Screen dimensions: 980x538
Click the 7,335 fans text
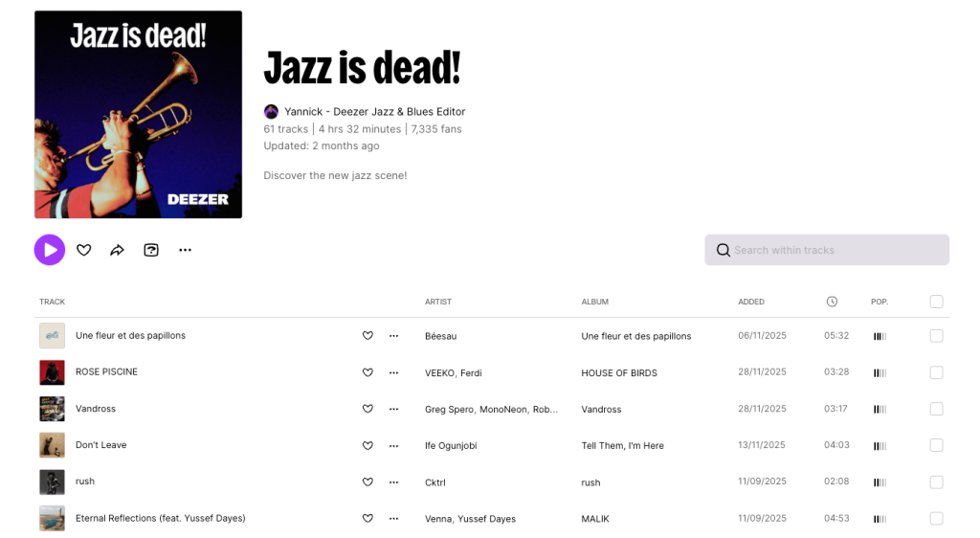436,128
